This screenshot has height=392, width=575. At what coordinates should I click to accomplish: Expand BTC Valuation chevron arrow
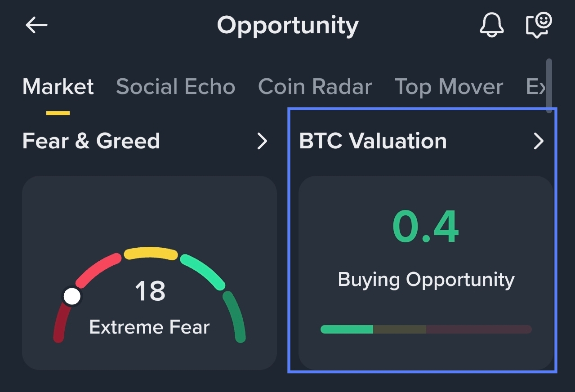(x=539, y=141)
